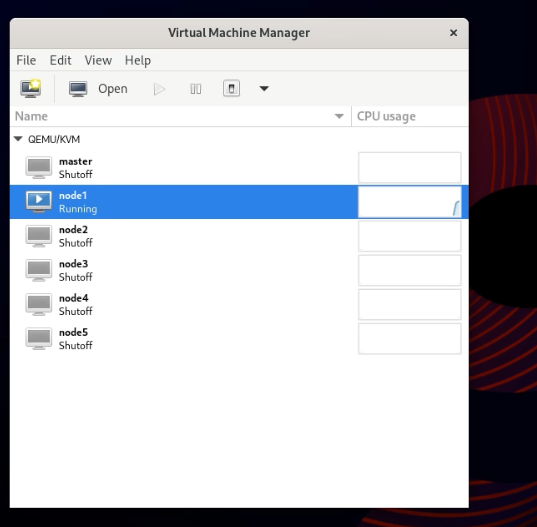Image resolution: width=537 pixels, height=527 pixels.
Task: Open the View menu
Action: pyautogui.click(x=98, y=60)
